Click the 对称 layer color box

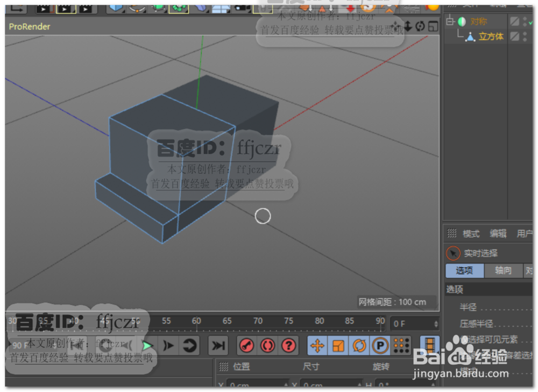514,22
